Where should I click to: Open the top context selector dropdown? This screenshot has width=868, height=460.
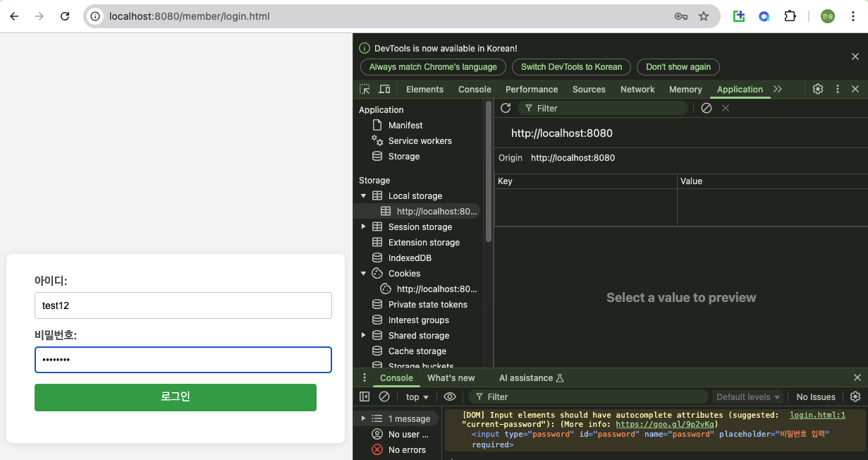point(417,397)
